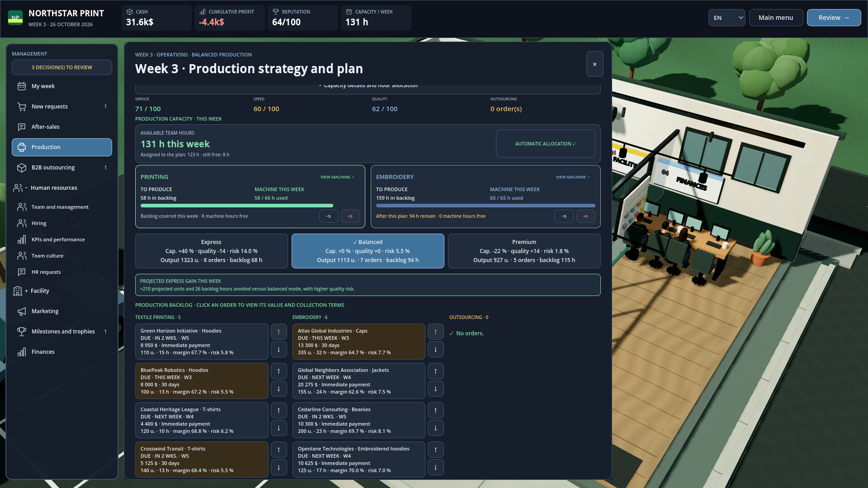Viewport: 868px width, 488px height.
Task: Increase Printing hours by 5
Action: coord(350,216)
